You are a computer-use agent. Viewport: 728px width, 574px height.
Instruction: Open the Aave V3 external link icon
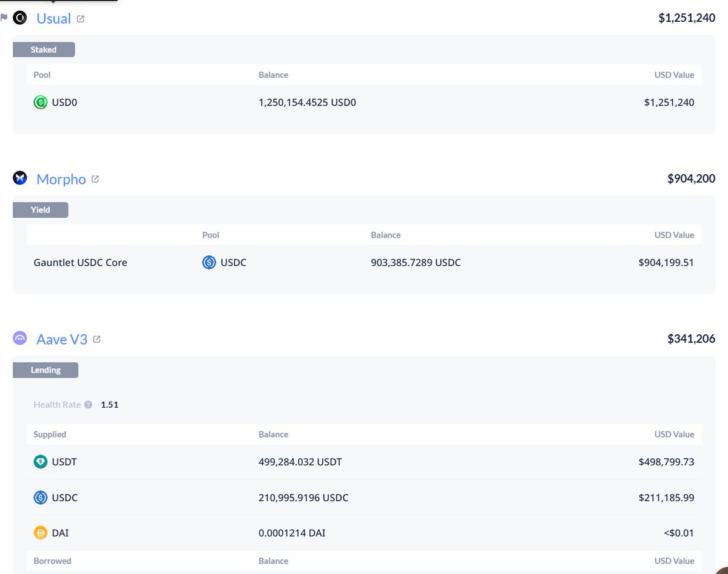point(96,339)
